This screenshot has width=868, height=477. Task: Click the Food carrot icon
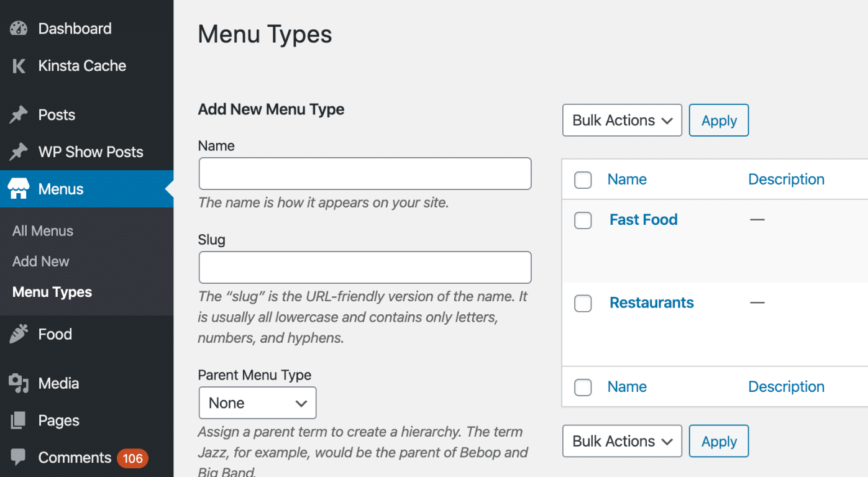[19, 334]
